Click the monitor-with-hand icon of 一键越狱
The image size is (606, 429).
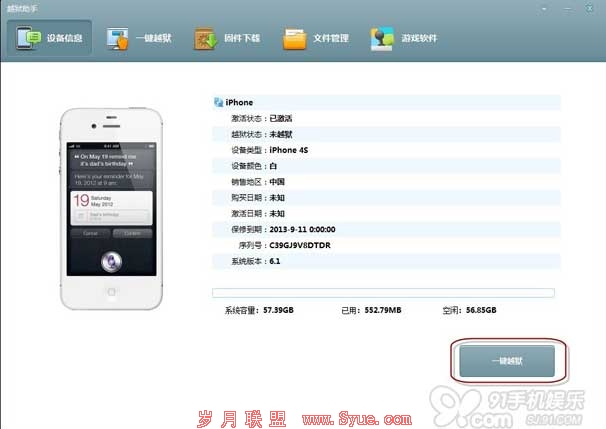pyautogui.click(x=117, y=38)
